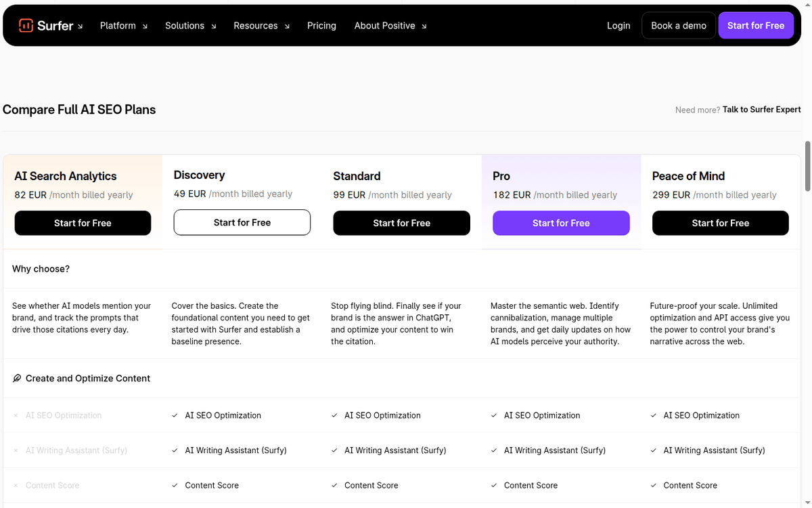
Task: Click the x icon beside AI SEO Optimization
Action: pos(16,416)
